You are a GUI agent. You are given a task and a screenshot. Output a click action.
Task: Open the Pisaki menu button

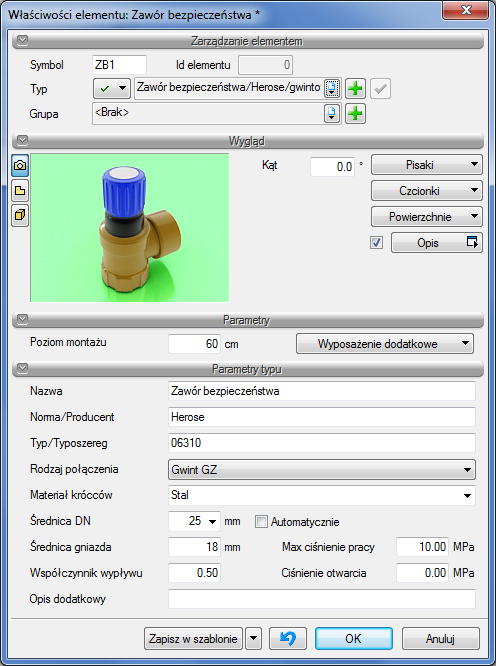427,165
